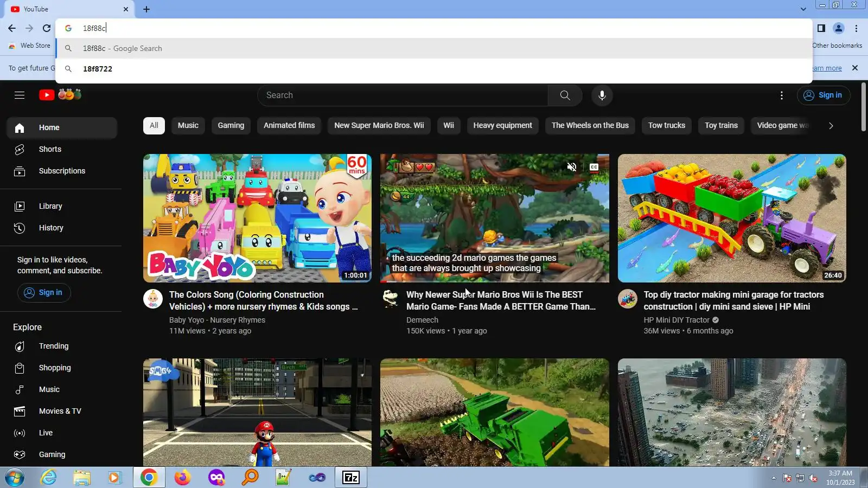The width and height of the screenshot is (868, 488).
Task: Open 7-Zip from the taskbar
Action: tap(351, 478)
